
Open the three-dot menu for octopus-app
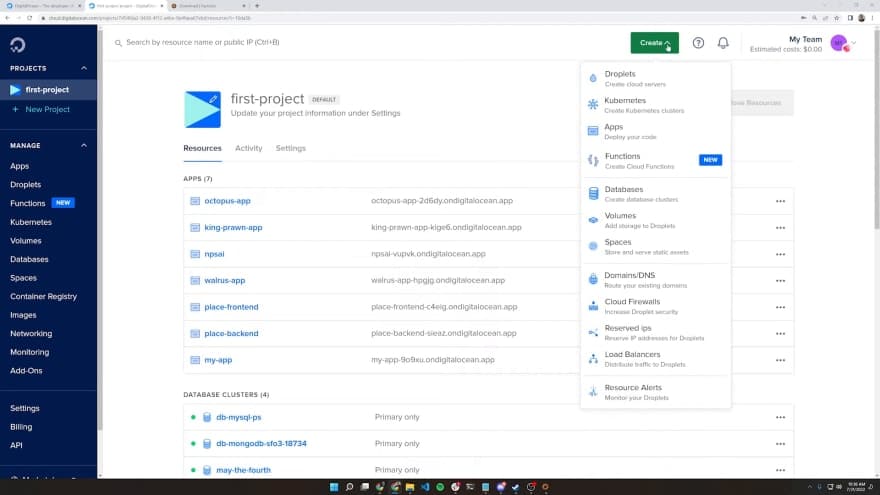pos(780,201)
